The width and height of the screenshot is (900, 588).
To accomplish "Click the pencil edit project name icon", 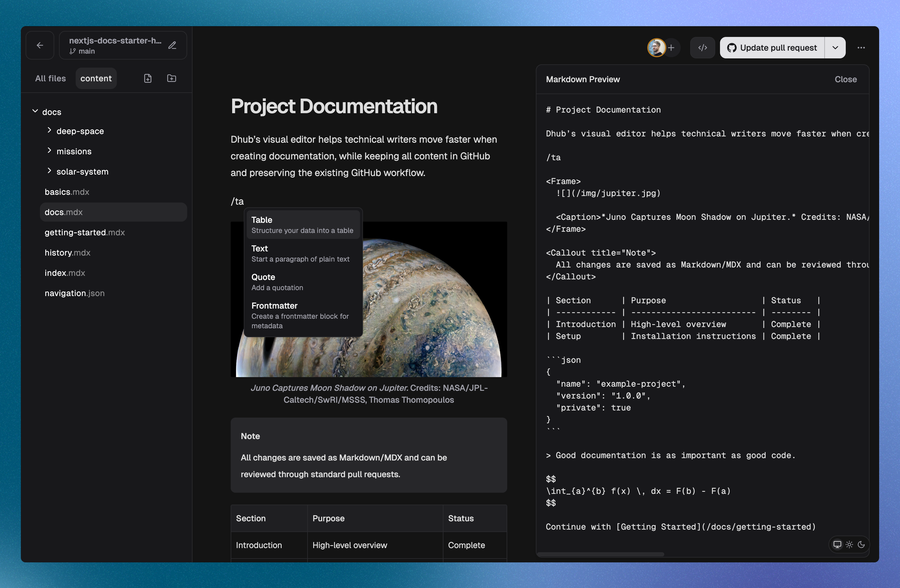I will 173,45.
